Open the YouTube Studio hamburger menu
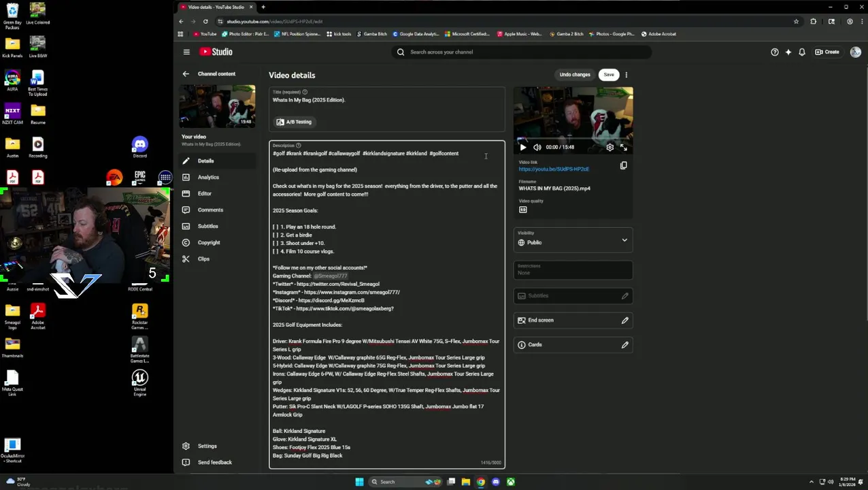Viewport: 868px width, 490px height. click(186, 52)
